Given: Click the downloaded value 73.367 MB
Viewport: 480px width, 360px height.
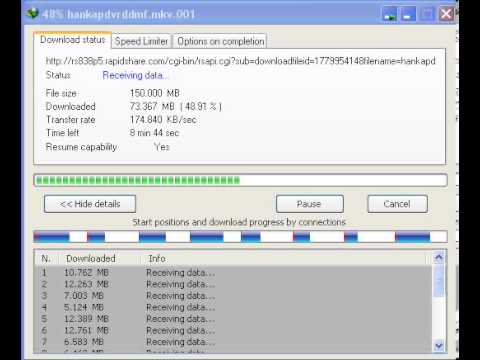Looking at the screenshot, I should (x=176, y=106).
